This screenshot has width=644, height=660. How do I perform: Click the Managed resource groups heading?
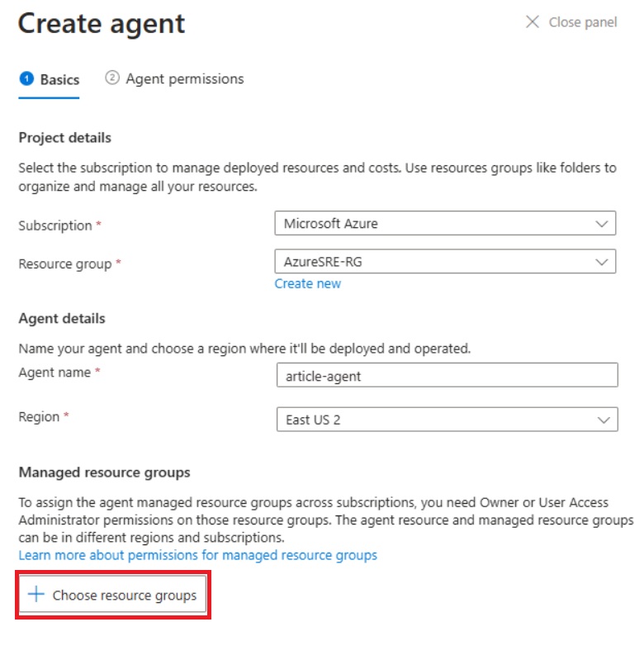tap(104, 472)
